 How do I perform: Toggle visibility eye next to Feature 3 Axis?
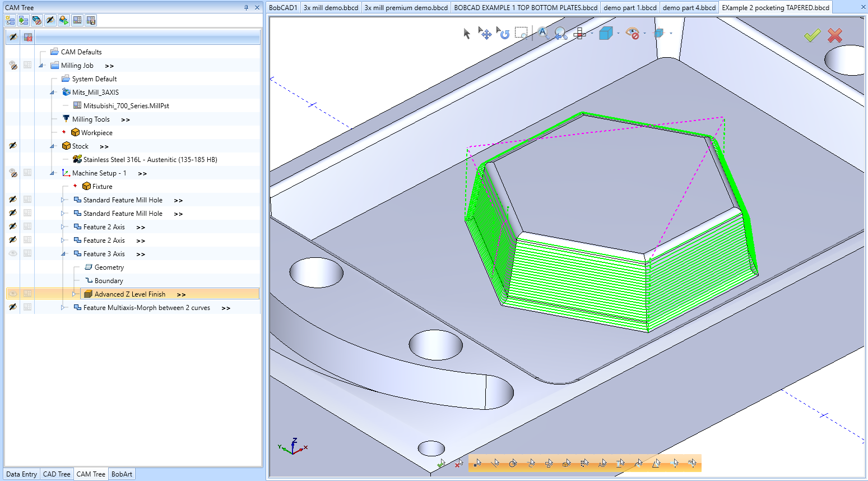pyautogui.click(x=12, y=253)
